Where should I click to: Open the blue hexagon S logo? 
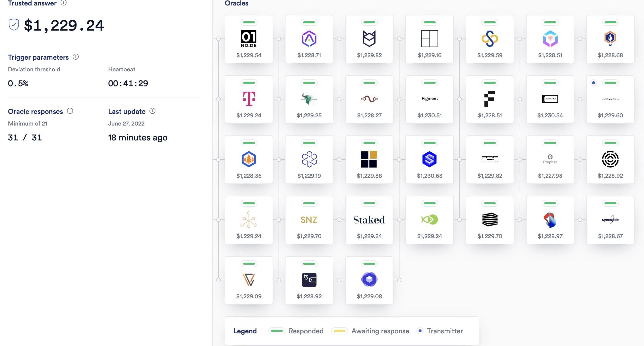pyautogui.click(x=429, y=159)
